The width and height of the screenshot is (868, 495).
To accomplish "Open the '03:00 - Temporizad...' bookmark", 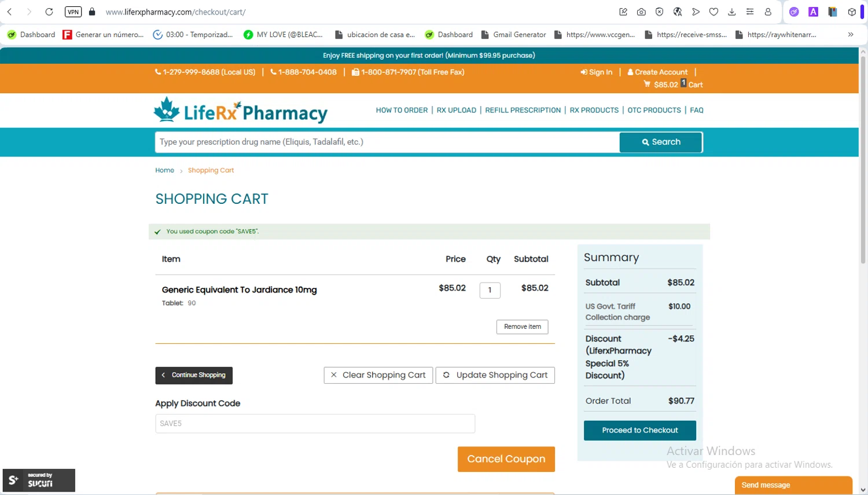I will [x=193, y=35].
